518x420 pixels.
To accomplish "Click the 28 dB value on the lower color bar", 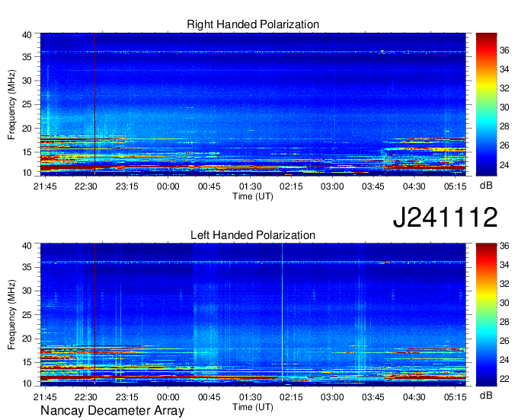I will (504, 322).
